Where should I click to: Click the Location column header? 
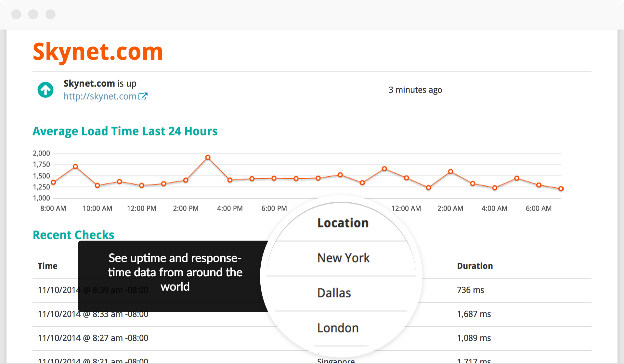click(343, 223)
